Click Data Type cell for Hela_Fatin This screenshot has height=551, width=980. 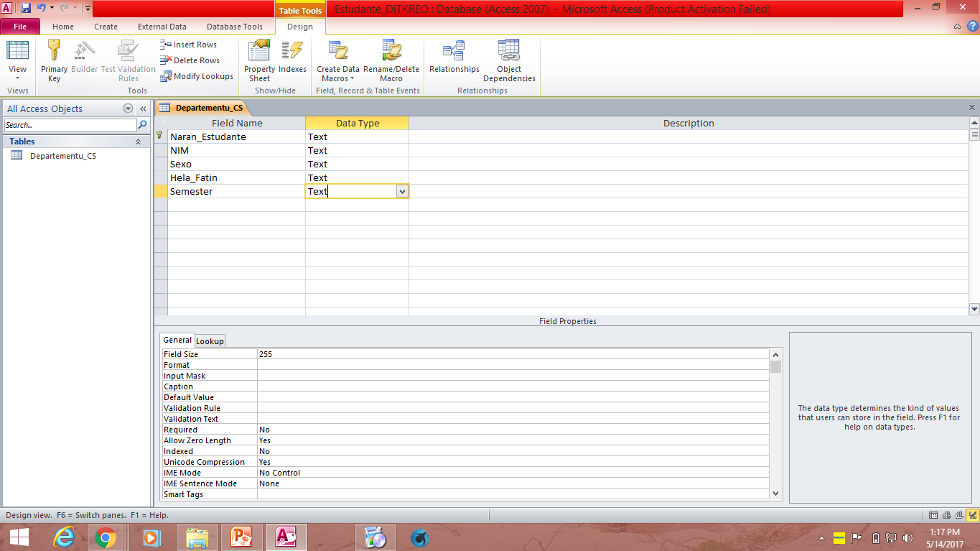click(357, 177)
